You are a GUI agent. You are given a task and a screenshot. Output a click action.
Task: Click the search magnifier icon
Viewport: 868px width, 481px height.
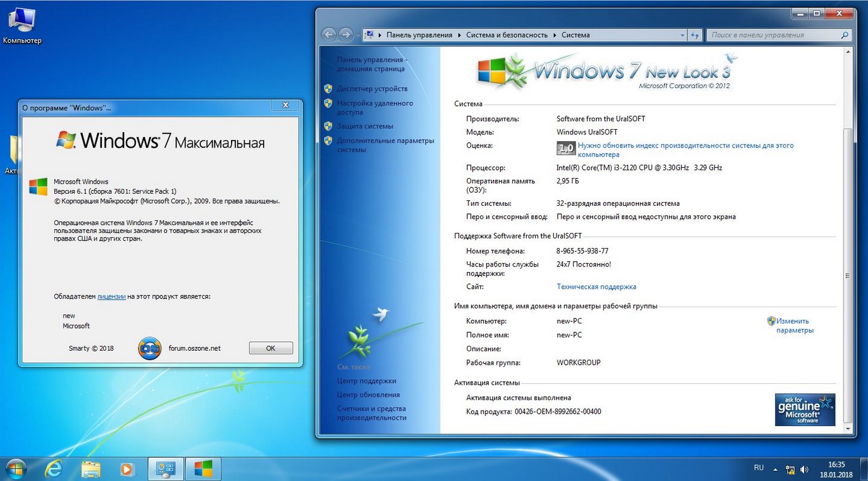[x=844, y=35]
